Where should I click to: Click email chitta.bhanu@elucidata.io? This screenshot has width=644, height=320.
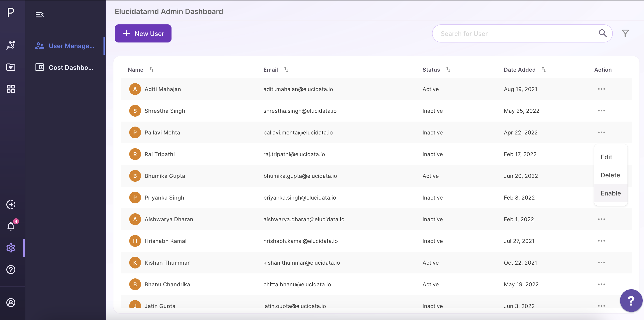tap(297, 285)
